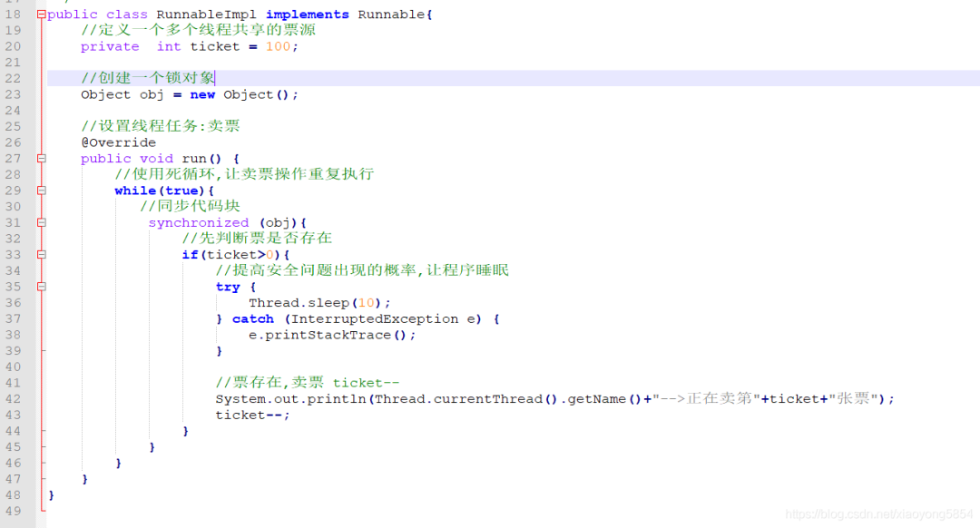Click line number 18 in the gutter

pyautogui.click(x=13, y=15)
